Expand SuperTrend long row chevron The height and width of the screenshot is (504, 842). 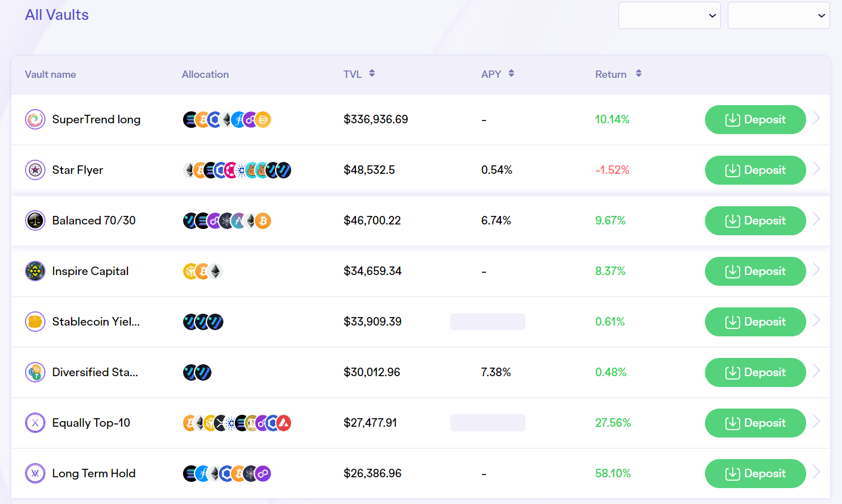click(x=816, y=118)
